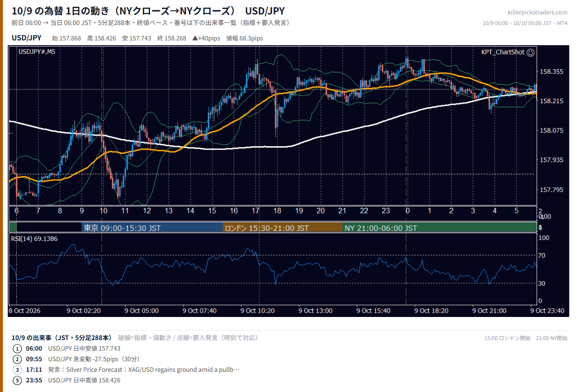Click hour 17 on the JST hour scale

(255, 211)
